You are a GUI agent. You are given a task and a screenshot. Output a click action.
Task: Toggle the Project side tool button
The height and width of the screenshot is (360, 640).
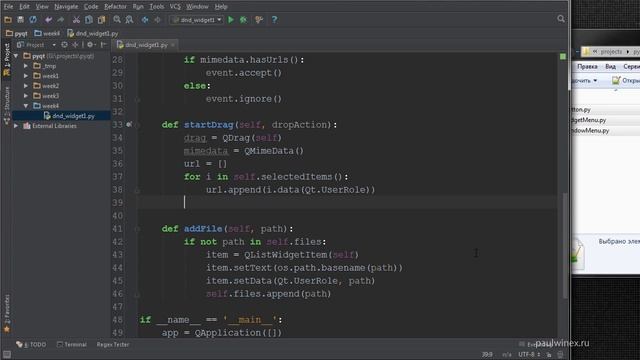point(6,60)
